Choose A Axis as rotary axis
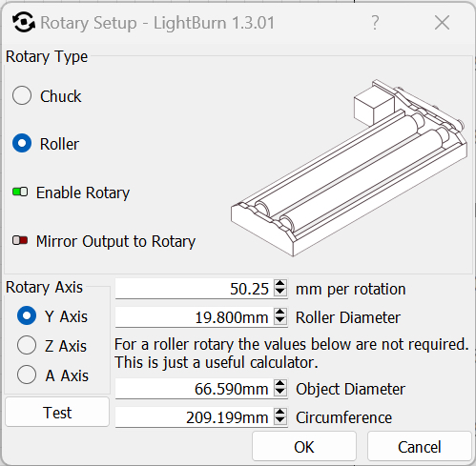476x466 pixels. (27, 375)
